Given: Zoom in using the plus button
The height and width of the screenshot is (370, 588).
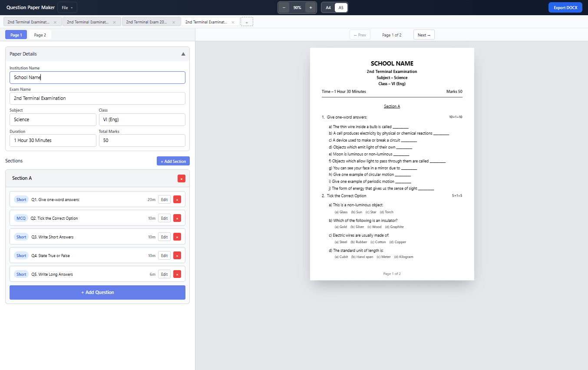Looking at the screenshot, I should click(x=311, y=8).
